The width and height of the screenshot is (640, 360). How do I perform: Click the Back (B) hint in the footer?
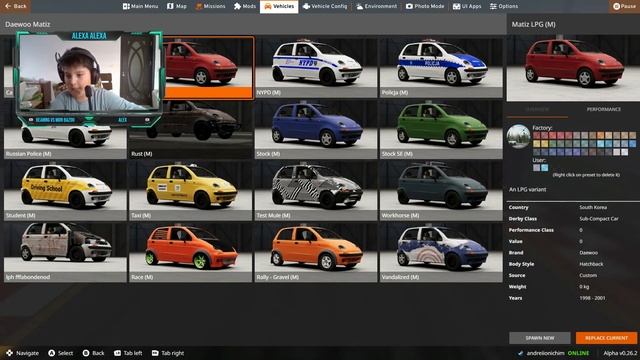93,353
